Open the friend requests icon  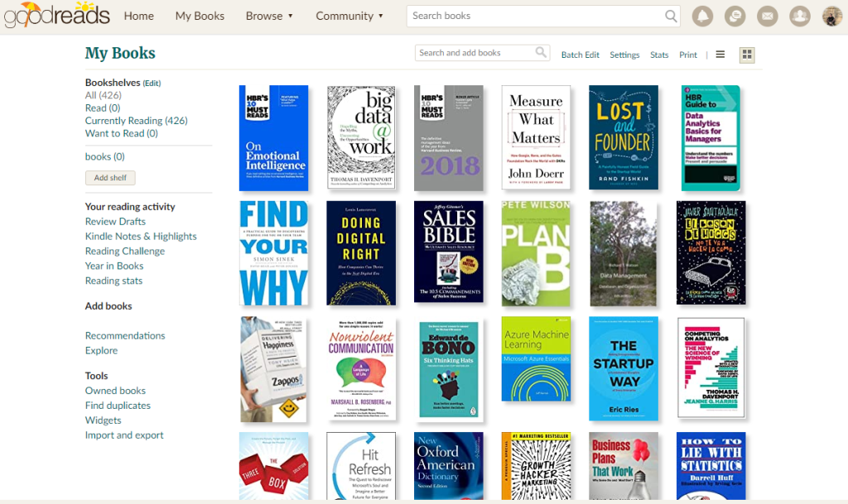click(800, 17)
